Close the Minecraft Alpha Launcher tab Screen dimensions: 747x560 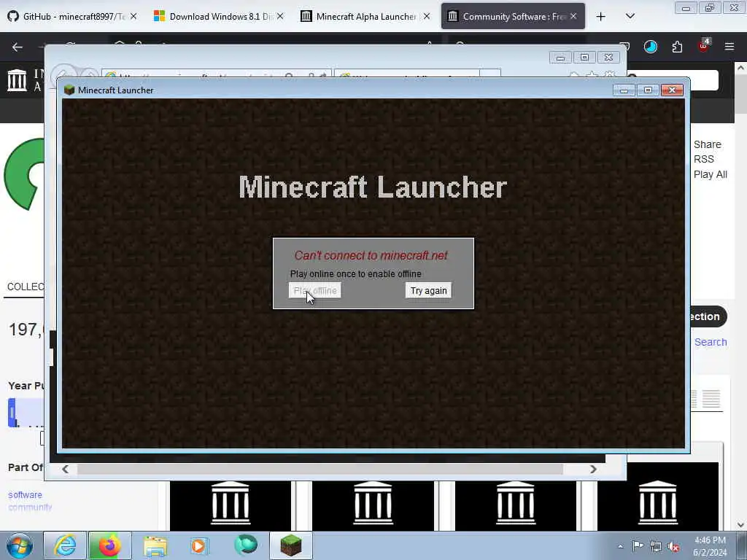(427, 16)
